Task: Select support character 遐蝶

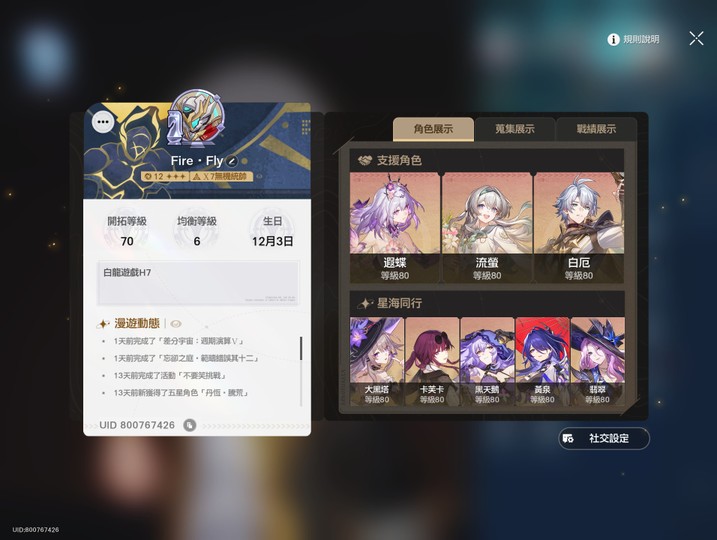Action: (x=395, y=227)
